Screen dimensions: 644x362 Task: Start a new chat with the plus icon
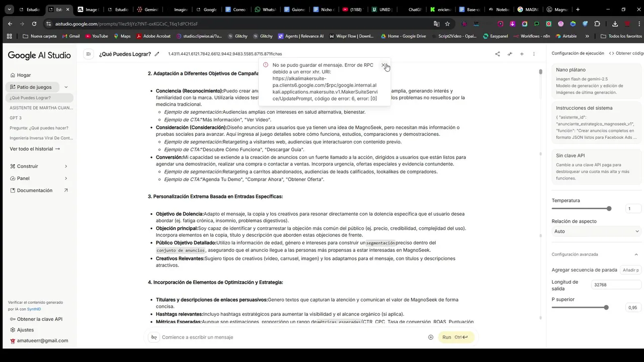coord(522,54)
